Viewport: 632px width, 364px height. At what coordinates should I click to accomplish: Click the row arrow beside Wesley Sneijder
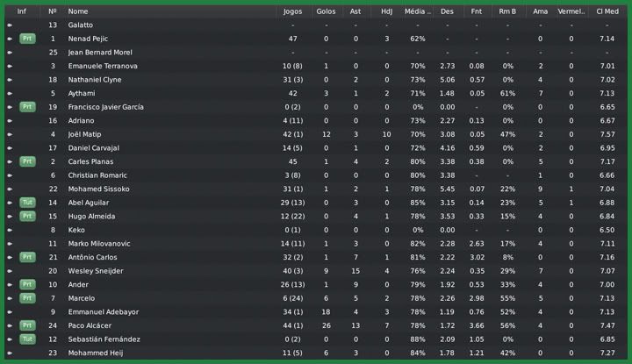tap(10, 271)
